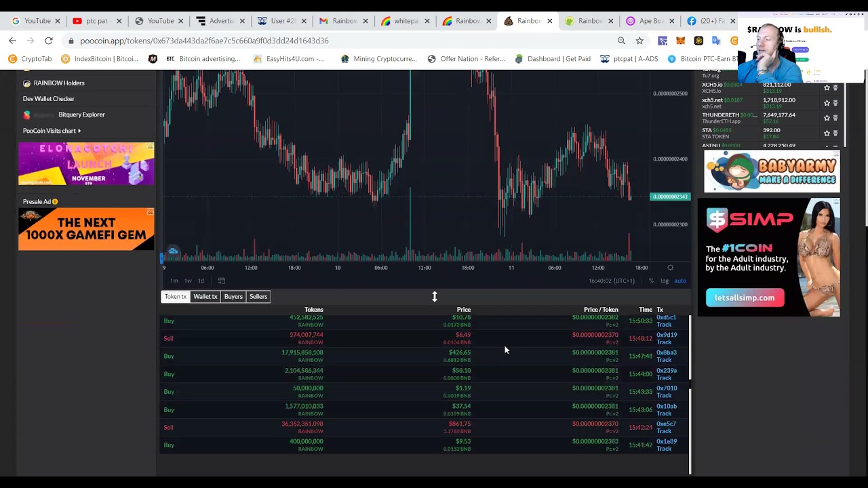This screenshot has width=868, height=488.
Task: Click the current price label on chart axis
Action: [x=670, y=197]
